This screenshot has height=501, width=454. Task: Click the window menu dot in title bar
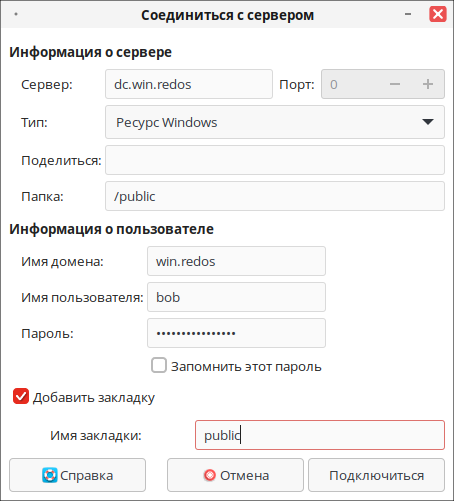click(x=16, y=14)
